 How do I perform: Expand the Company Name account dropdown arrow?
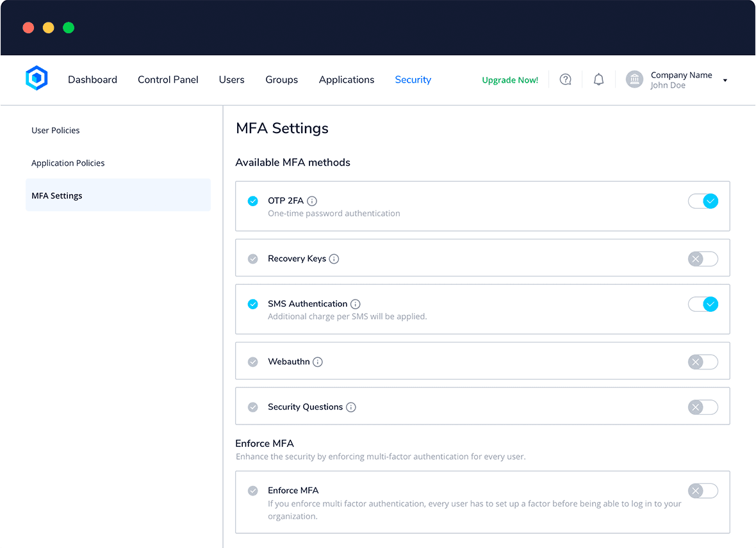(x=725, y=81)
